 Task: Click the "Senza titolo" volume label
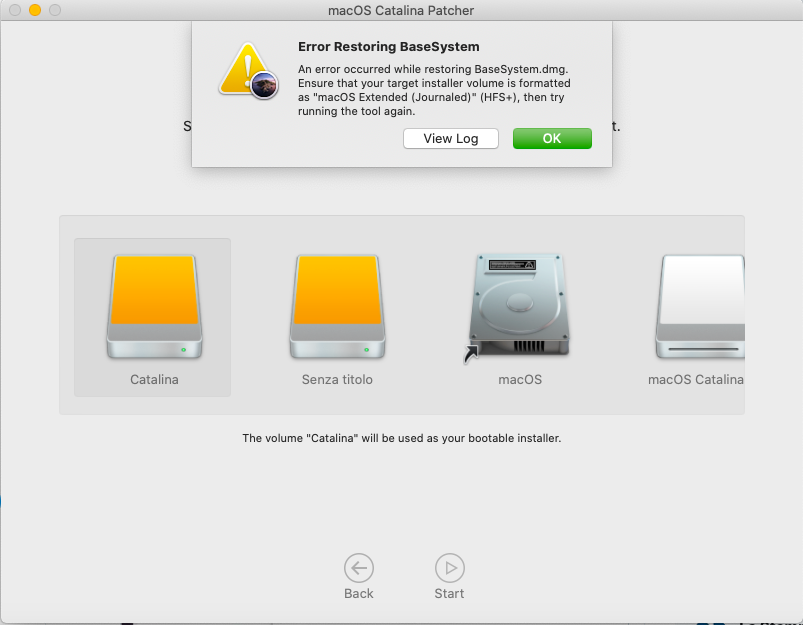click(337, 380)
